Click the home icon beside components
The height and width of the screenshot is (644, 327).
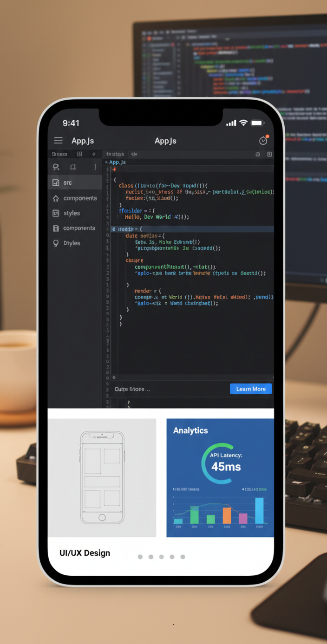pyautogui.click(x=56, y=198)
